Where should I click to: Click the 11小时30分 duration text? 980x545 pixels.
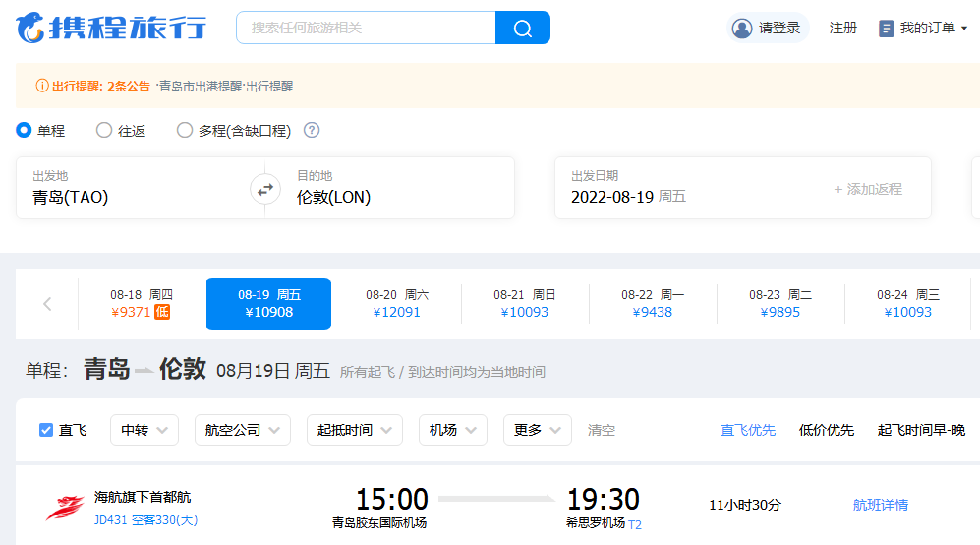click(x=745, y=505)
